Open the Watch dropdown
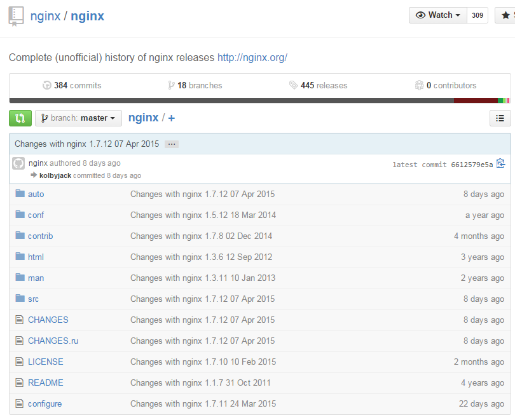The image size is (515, 420). tap(438, 15)
